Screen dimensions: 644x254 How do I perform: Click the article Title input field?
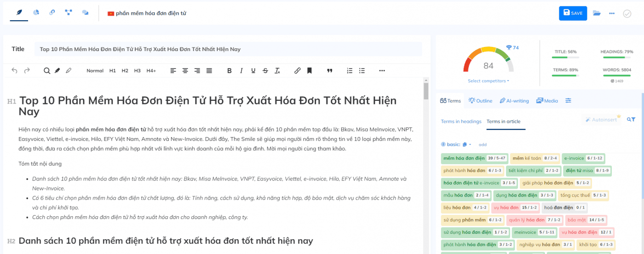click(x=228, y=49)
